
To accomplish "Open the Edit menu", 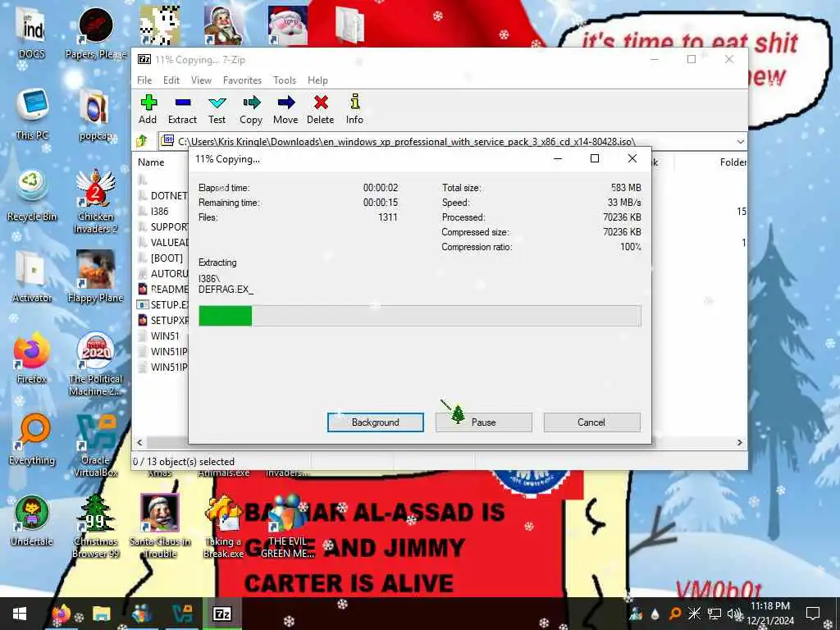I will (x=171, y=80).
